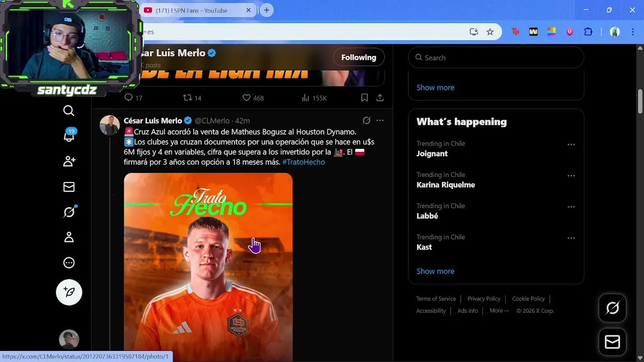Viewport: 644px width, 362px height.
Task: Open Trato Hecho Houston Dynamo photo
Action: [x=208, y=267]
